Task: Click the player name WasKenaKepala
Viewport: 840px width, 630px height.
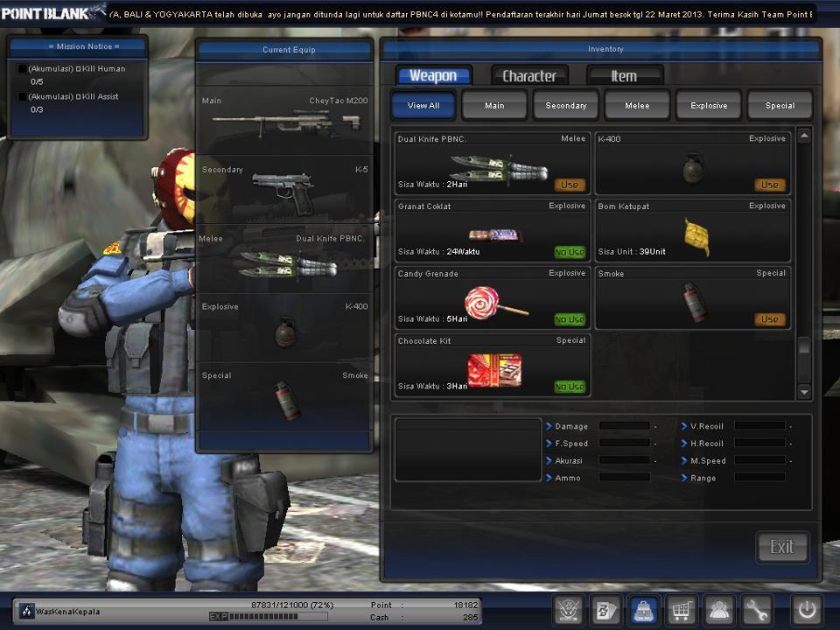Action: (x=68, y=612)
